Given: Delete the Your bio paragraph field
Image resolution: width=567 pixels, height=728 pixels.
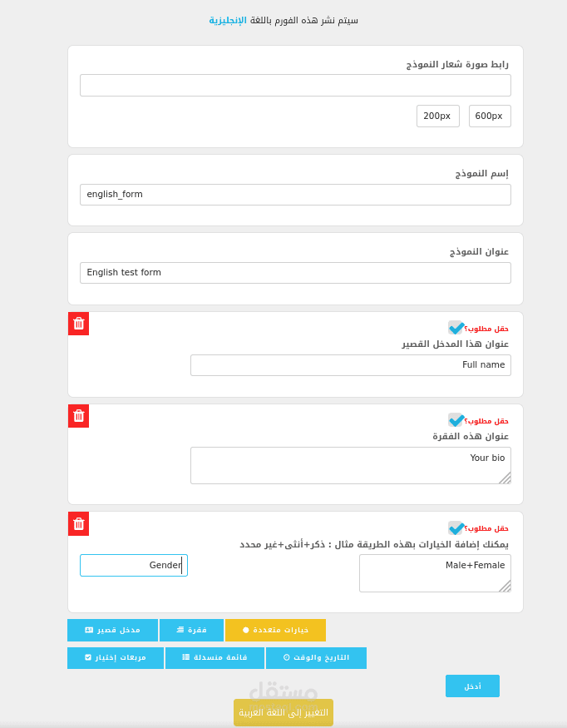Looking at the screenshot, I should (78, 416).
